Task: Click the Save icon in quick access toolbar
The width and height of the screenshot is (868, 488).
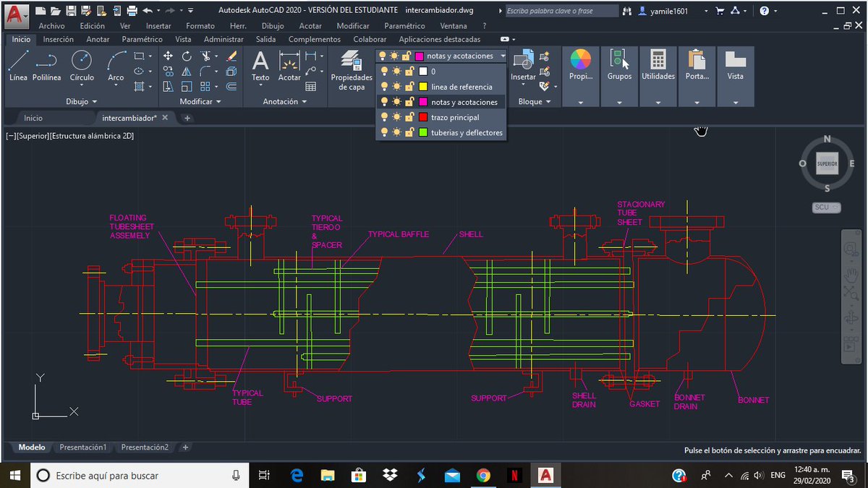Action: (x=71, y=11)
